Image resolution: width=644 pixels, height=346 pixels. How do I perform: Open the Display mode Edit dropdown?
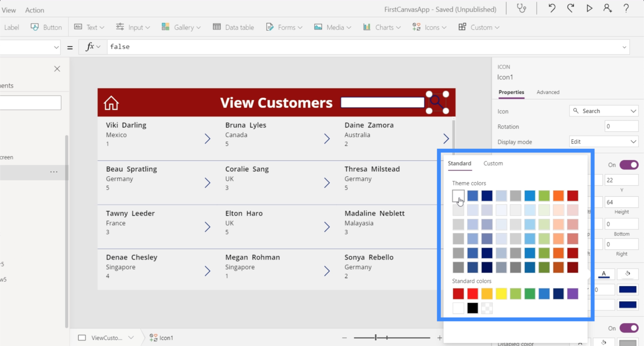(604, 142)
